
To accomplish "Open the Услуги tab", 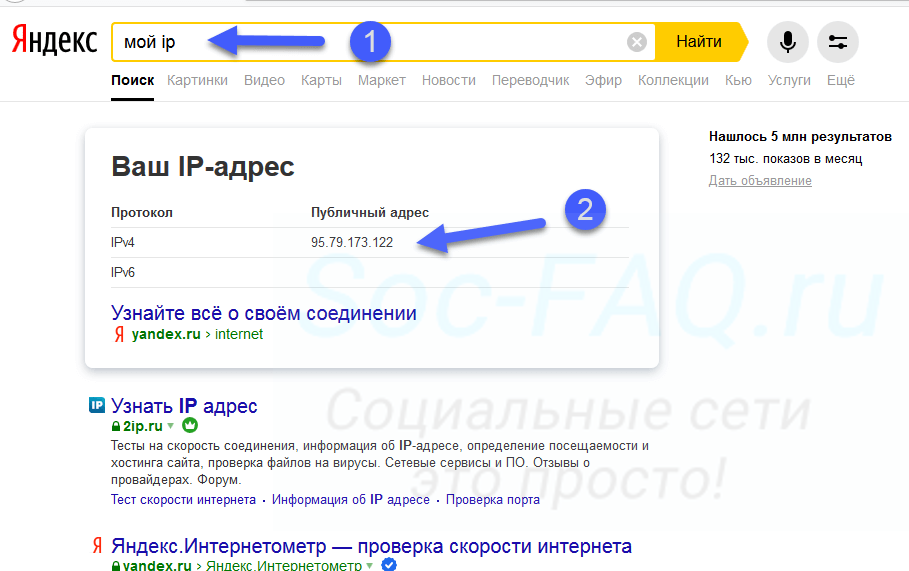I will pos(789,80).
